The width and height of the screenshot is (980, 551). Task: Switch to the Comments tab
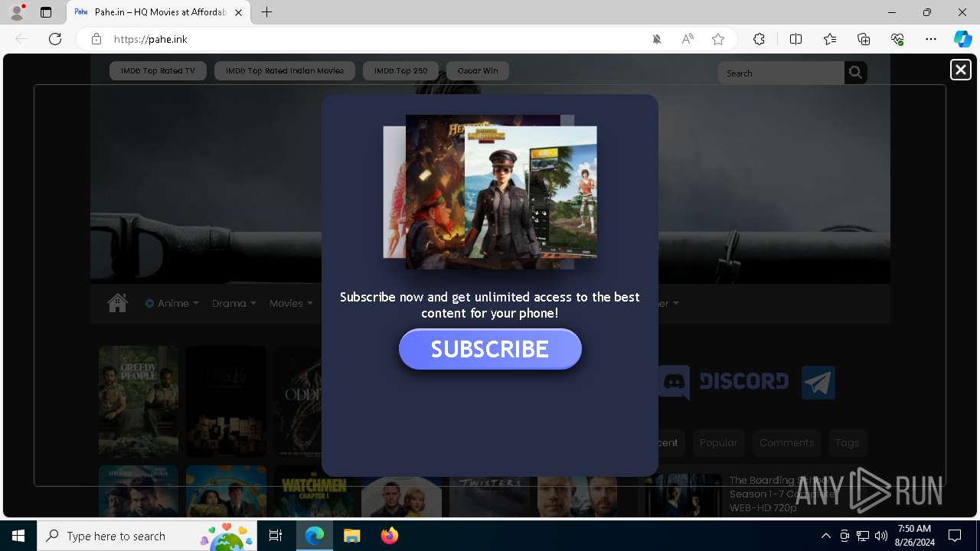[786, 442]
